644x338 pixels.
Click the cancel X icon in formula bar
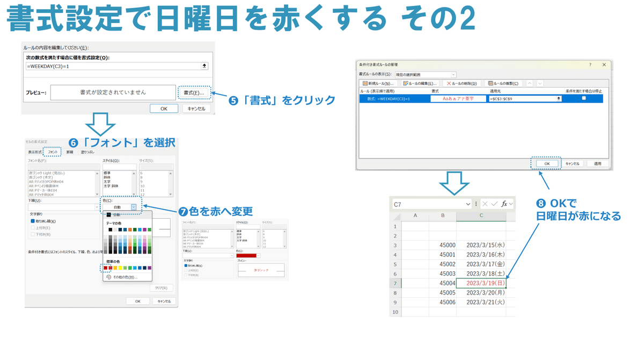click(485, 204)
